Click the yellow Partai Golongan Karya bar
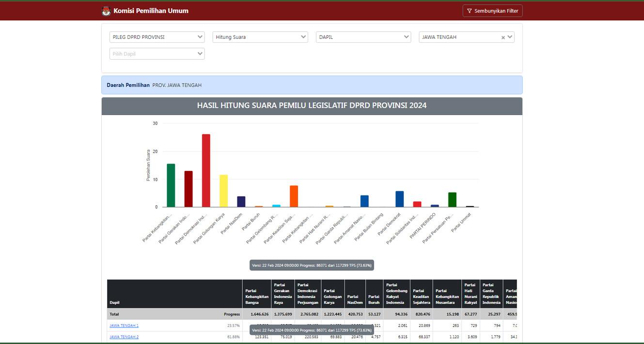 click(223, 191)
